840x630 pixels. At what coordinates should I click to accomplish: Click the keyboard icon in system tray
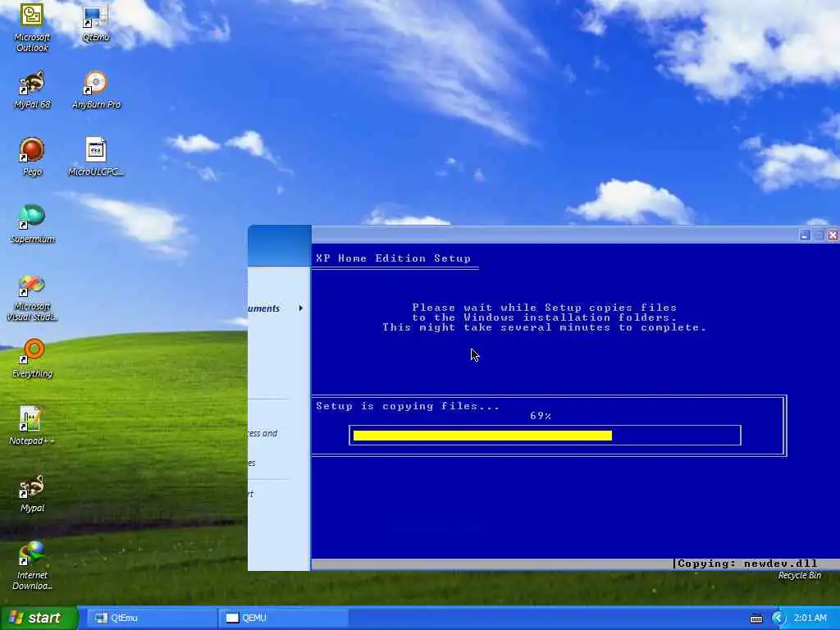[x=756, y=619]
